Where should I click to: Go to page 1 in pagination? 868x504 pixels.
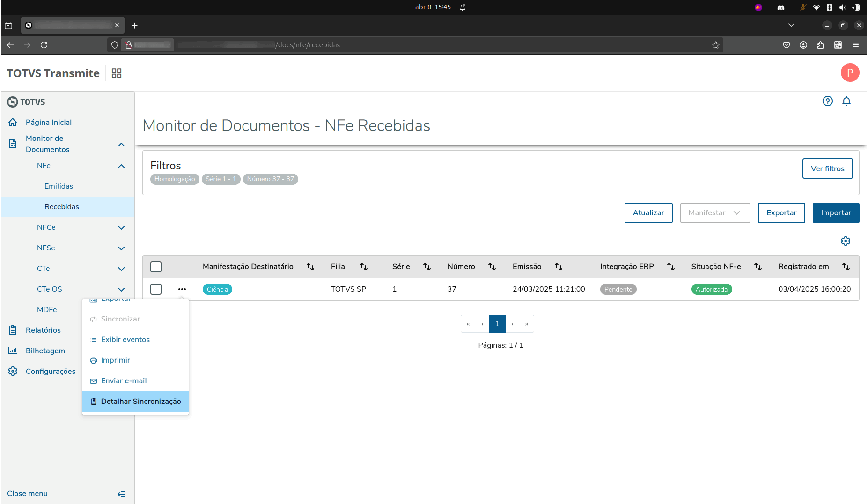coord(497,324)
